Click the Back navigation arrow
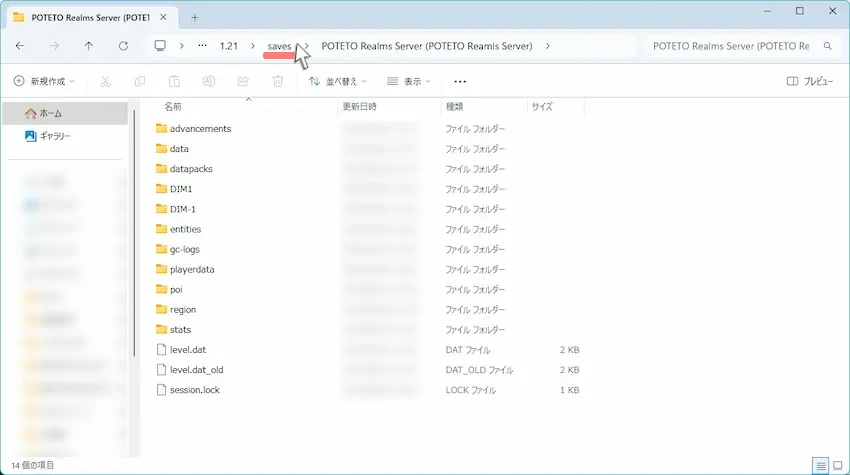This screenshot has height=475, width=850. tap(20, 46)
